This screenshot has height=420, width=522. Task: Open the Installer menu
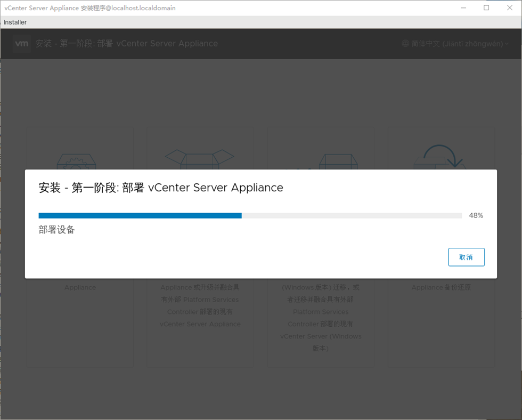[x=15, y=22]
